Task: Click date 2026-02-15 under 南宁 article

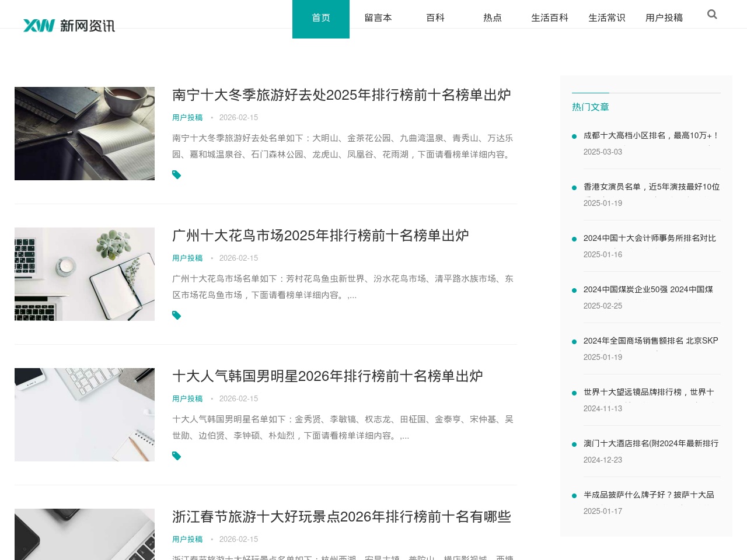Action: point(239,118)
